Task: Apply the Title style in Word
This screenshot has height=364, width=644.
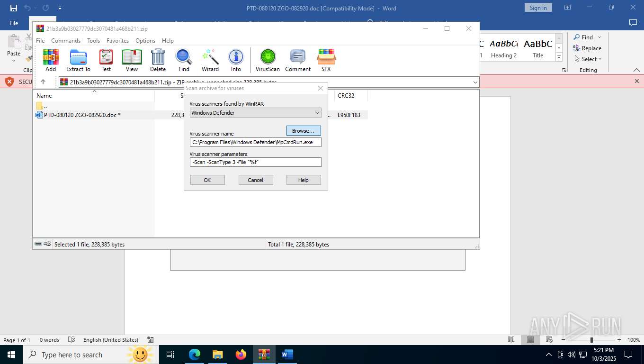Action: click(538, 48)
